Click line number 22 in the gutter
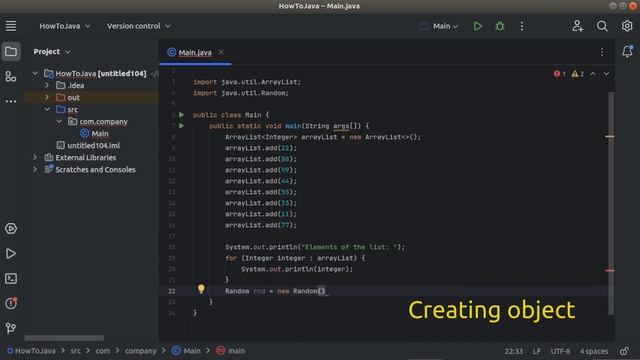This screenshot has width=640, height=360. point(171,291)
